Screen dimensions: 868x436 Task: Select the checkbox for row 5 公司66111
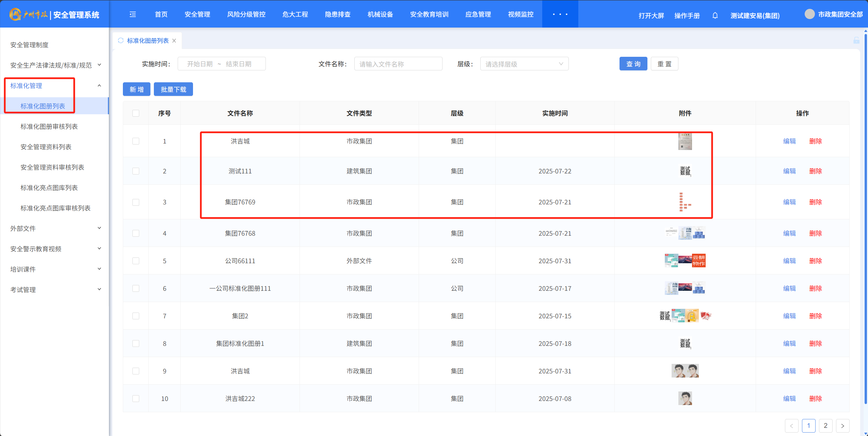[x=136, y=261]
